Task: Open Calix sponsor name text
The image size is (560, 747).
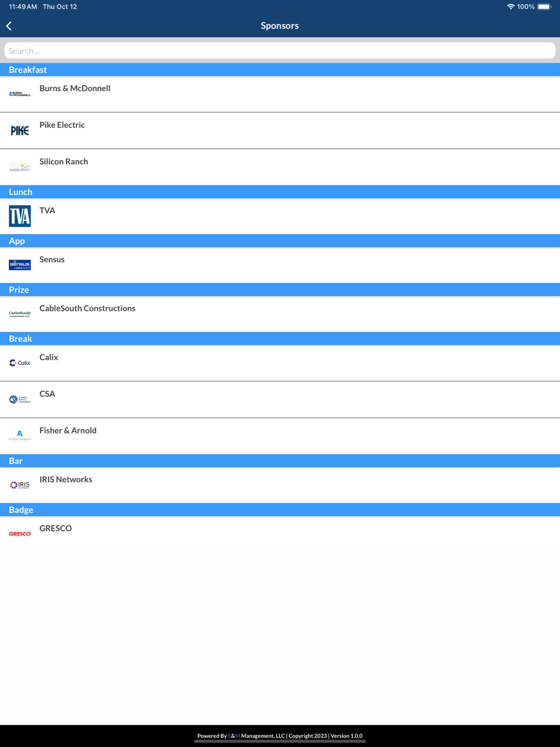Action: 49,357
